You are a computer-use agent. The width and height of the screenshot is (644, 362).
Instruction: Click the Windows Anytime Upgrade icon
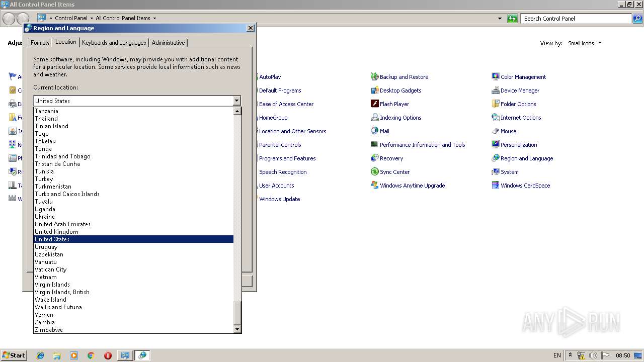pos(374,186)
